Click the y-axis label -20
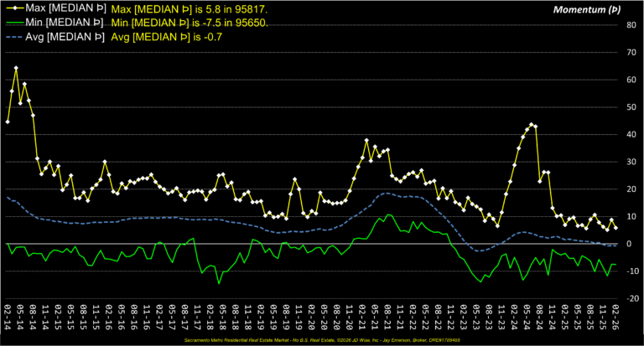644x346 pixels. (631, 299)
